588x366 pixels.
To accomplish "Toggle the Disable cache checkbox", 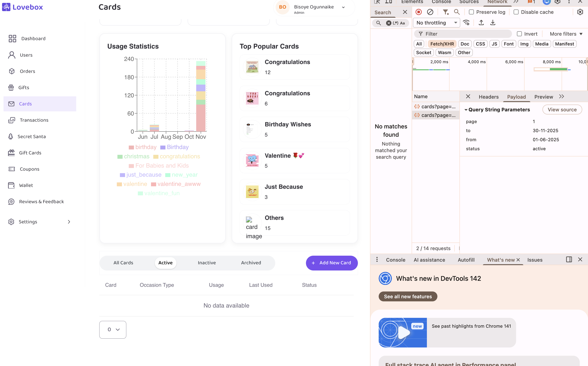I will point(516,12).
